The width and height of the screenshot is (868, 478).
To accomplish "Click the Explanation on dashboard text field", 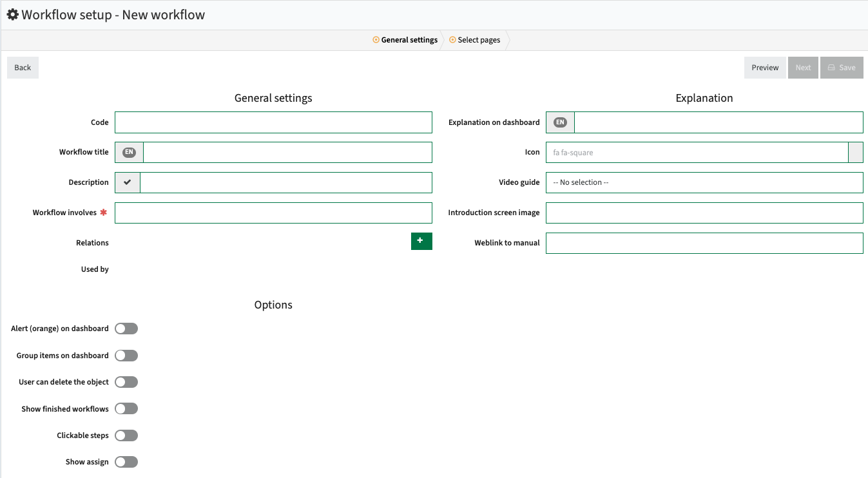I will (x=719, y=122).
